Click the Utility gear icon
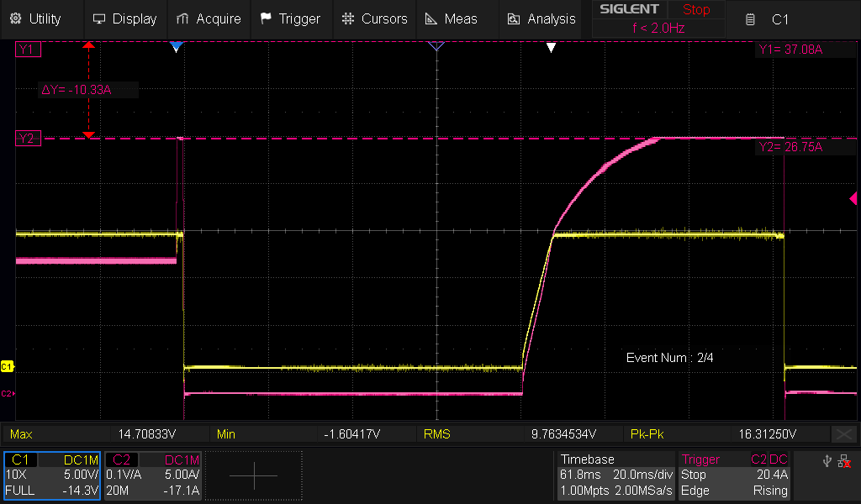 [x=16, y=18]
